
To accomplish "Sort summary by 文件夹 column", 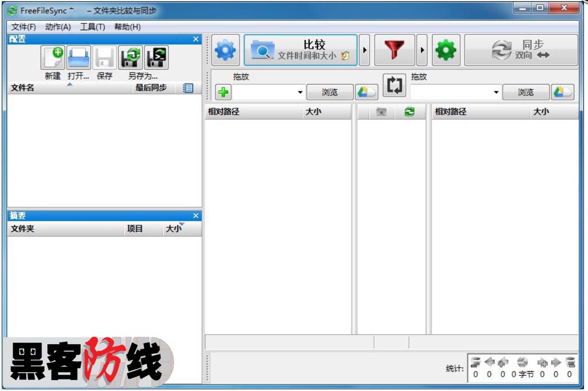I will [66, 229].
